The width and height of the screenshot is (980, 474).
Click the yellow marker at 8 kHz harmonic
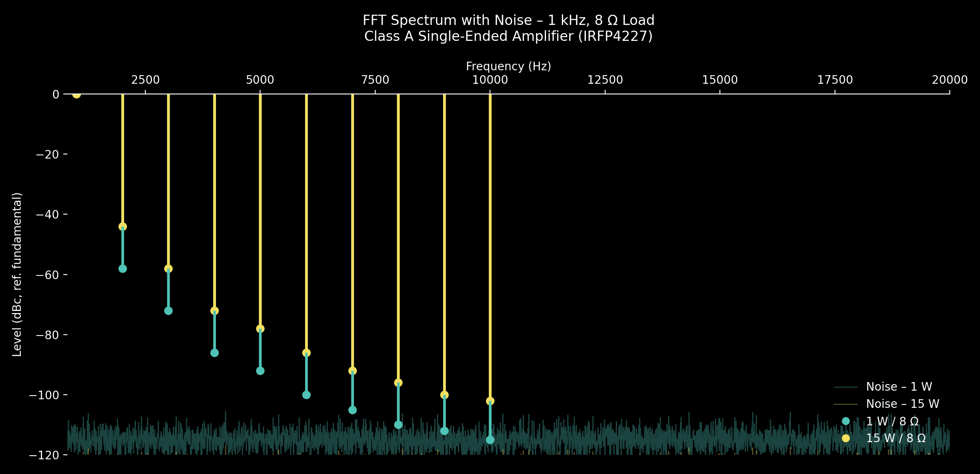click(x=398, y=382)
